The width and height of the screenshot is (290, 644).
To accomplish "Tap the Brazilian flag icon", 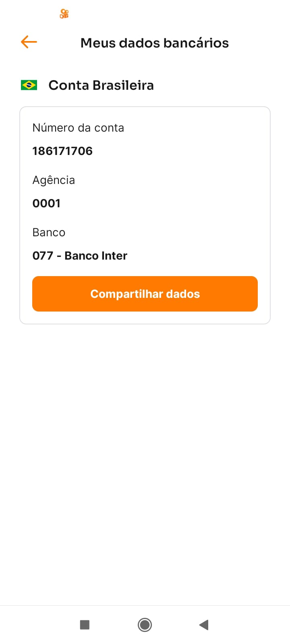I will click(x=29, y=85).
